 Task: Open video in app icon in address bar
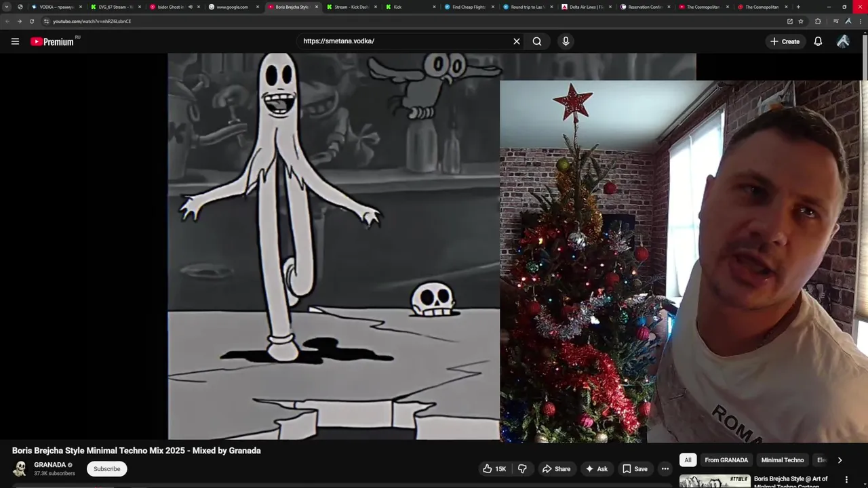click(789, 21)
